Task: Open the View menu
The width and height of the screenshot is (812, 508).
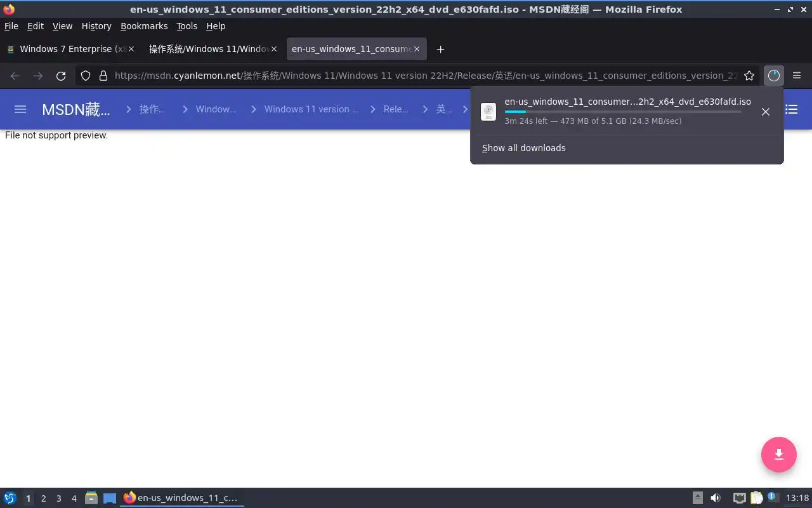Action: tap(62, 26)
